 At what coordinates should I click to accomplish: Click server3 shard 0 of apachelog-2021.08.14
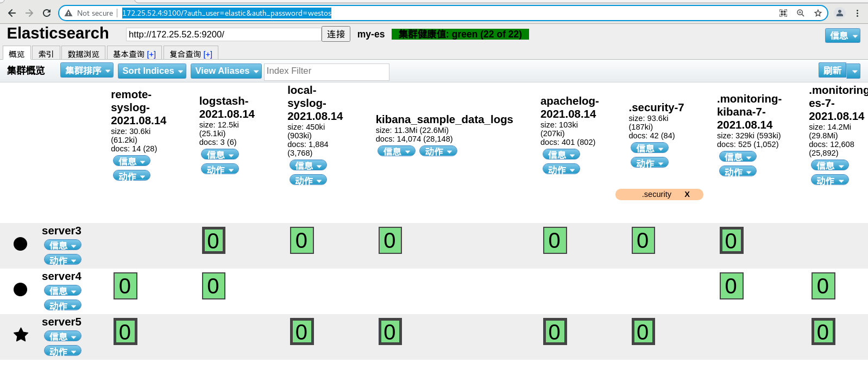point(555,240)
